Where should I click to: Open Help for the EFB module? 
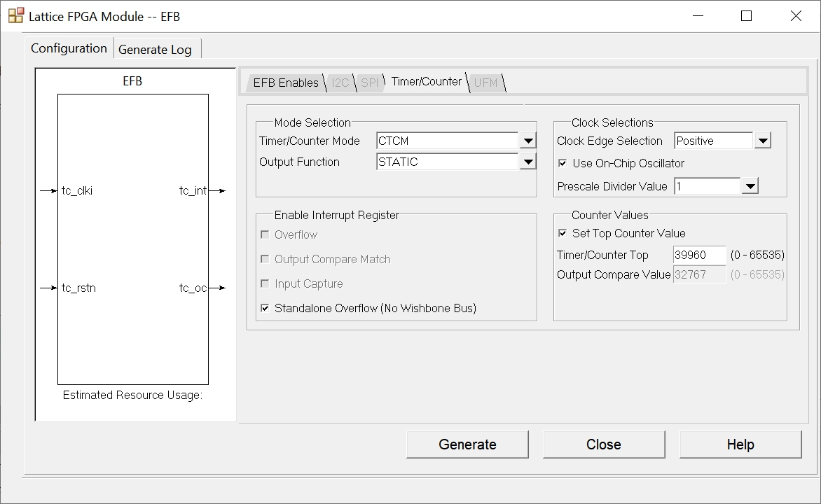[740, 444]
